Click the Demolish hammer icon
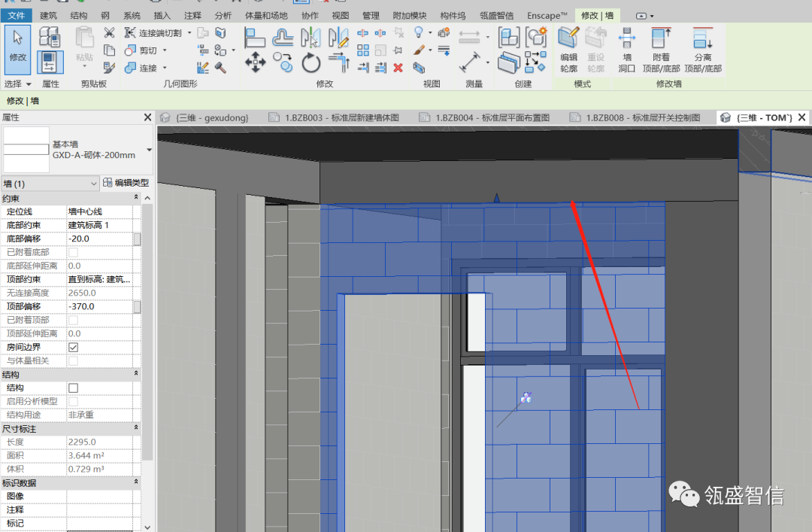This screenshot has width=812, height=532. (x=220, y=68)
